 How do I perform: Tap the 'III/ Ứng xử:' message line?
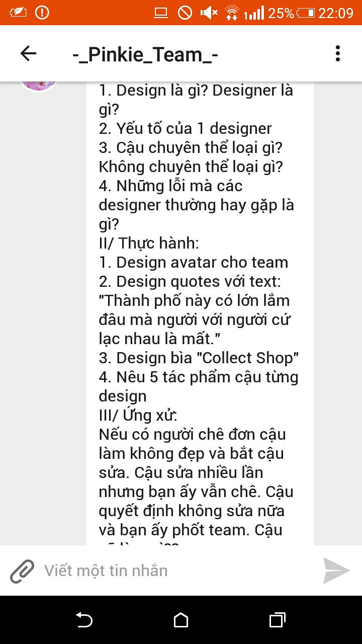coord(138,415)
